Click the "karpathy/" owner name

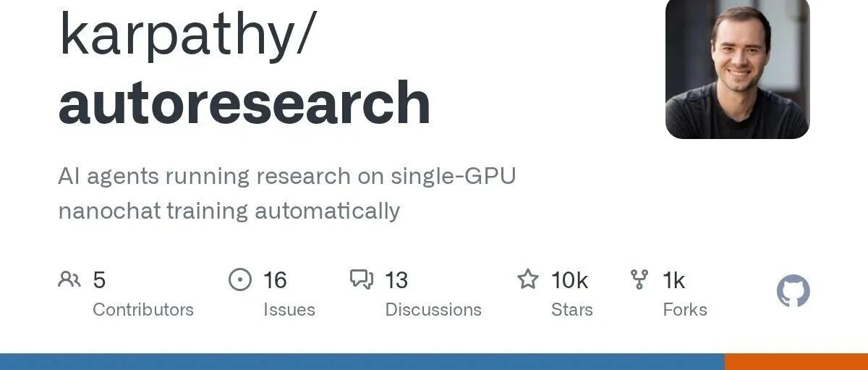(187, 35)
